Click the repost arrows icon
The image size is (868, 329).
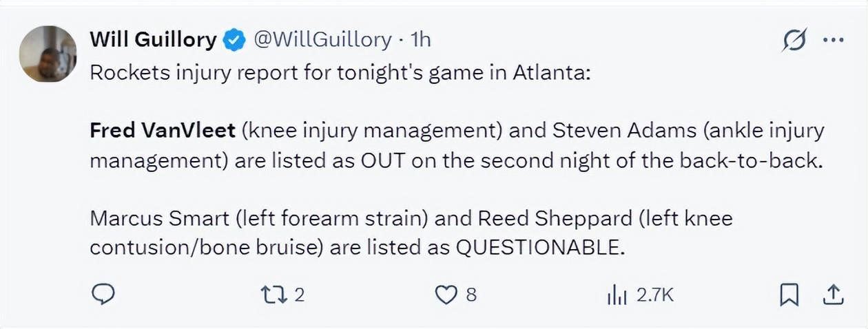[275, 295]
